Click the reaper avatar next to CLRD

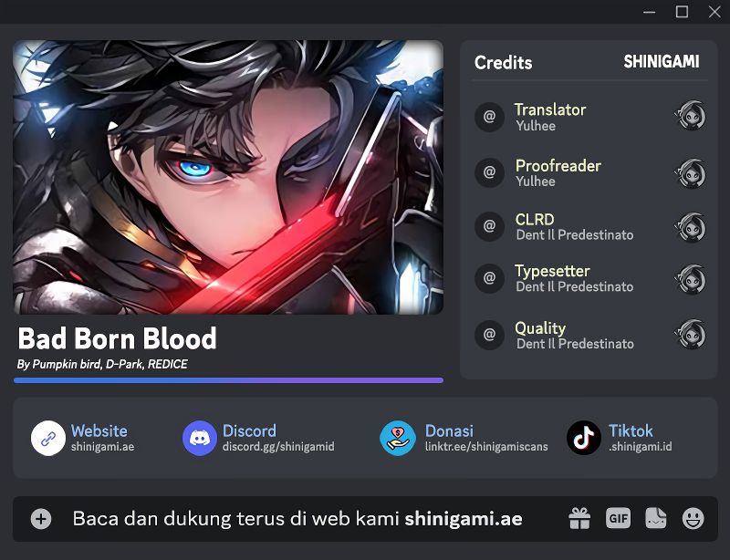coord(691,227)
